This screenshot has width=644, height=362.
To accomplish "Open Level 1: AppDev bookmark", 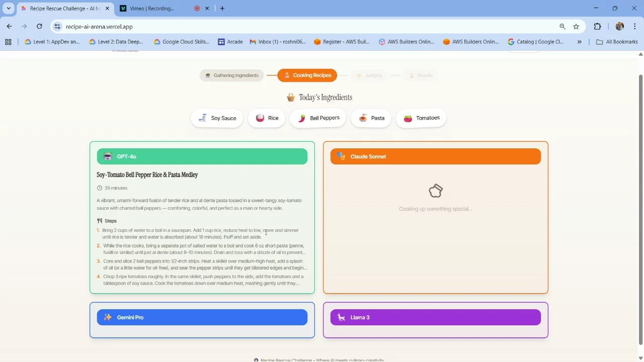I will click(52, 42).
